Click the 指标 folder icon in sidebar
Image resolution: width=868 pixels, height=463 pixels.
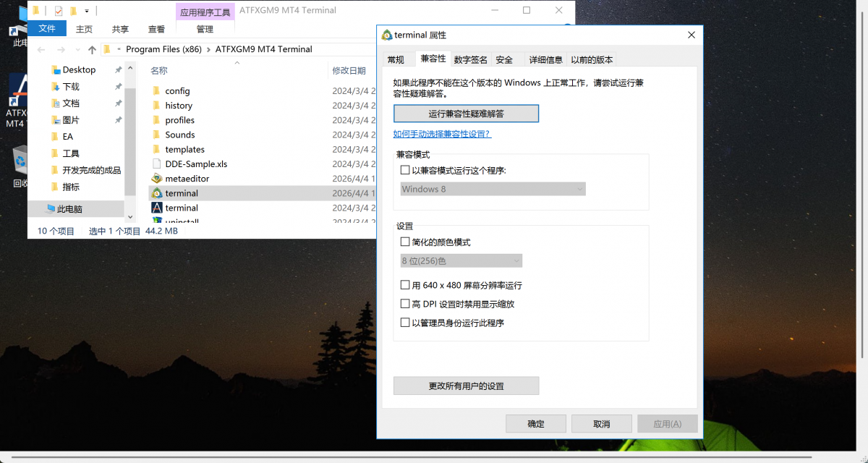point(56,187)
